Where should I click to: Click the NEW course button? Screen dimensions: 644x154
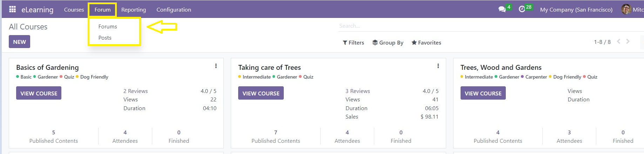(19, 42)
